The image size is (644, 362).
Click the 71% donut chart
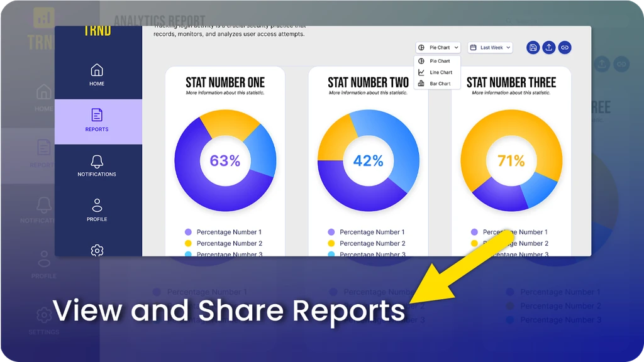pyautogui.click(x=511, y=160)
